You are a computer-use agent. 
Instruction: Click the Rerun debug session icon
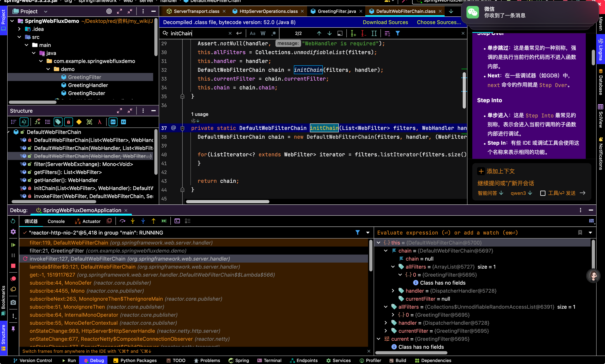[13, 221]
